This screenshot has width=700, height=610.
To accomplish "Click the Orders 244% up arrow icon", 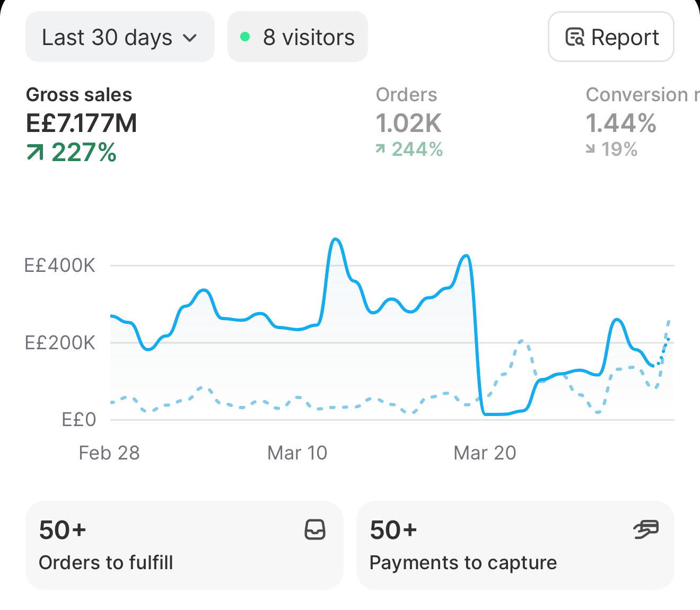I will [x=380, y=149].
